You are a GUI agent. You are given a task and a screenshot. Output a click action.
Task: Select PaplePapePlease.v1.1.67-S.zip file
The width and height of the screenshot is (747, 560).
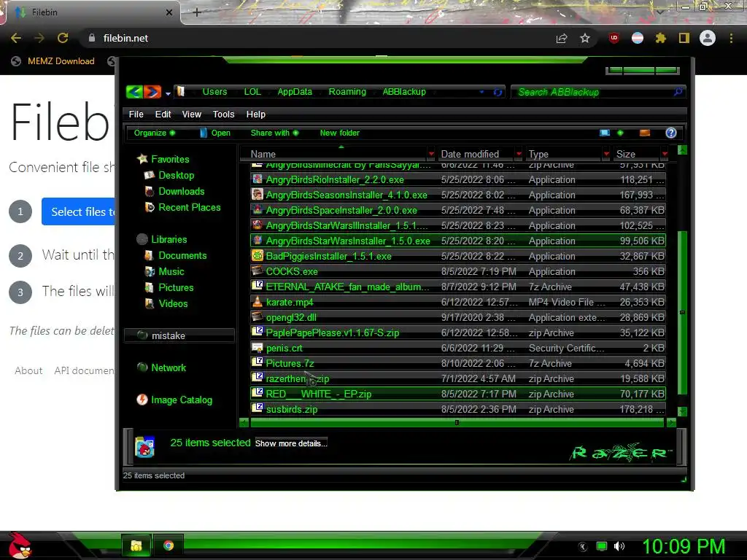point(458,332)
